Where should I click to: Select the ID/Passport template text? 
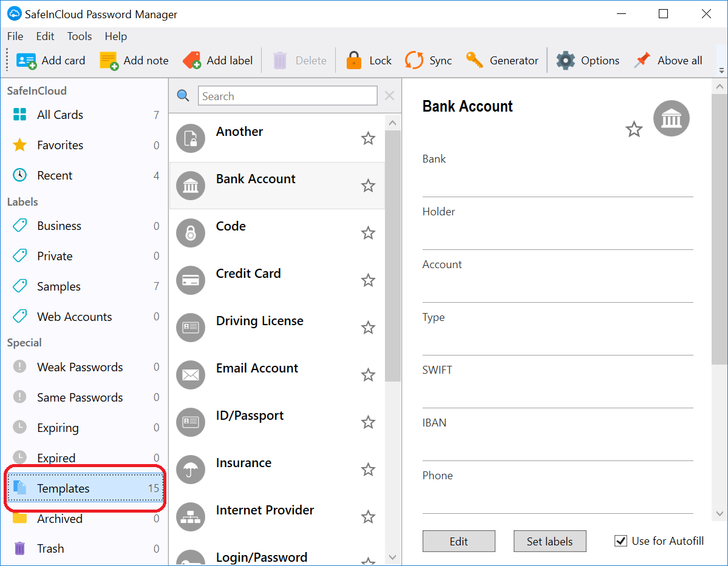point(250,415)
